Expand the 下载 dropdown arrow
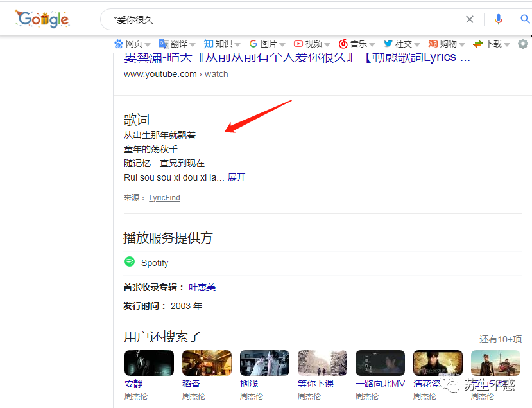This screenshot has height=408, width=532. 507,44
